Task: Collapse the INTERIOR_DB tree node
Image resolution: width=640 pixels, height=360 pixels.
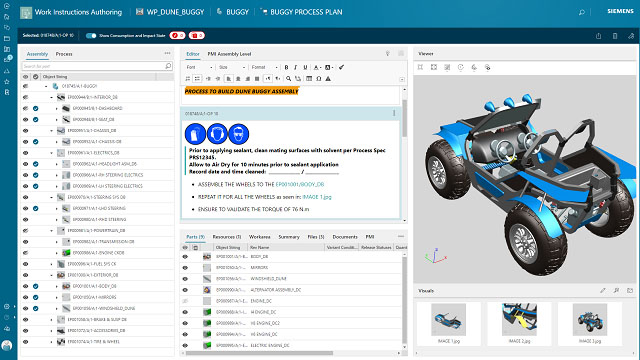Action: pyautogui.click(x=51, y=98)
